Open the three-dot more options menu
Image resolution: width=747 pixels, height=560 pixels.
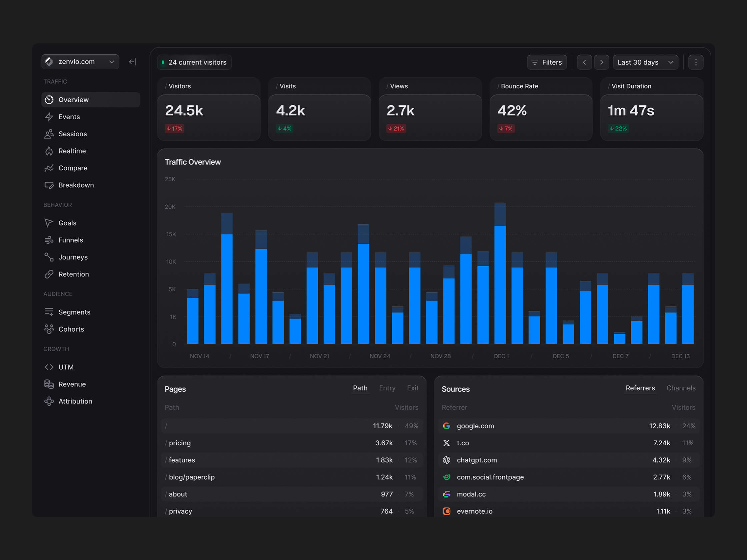coord(696,62)
